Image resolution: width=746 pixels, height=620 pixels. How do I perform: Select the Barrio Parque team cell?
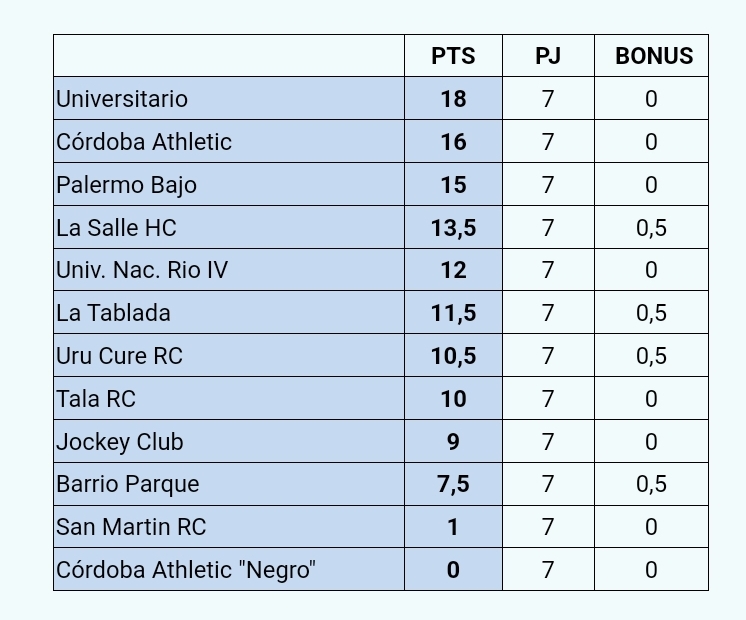229,484
